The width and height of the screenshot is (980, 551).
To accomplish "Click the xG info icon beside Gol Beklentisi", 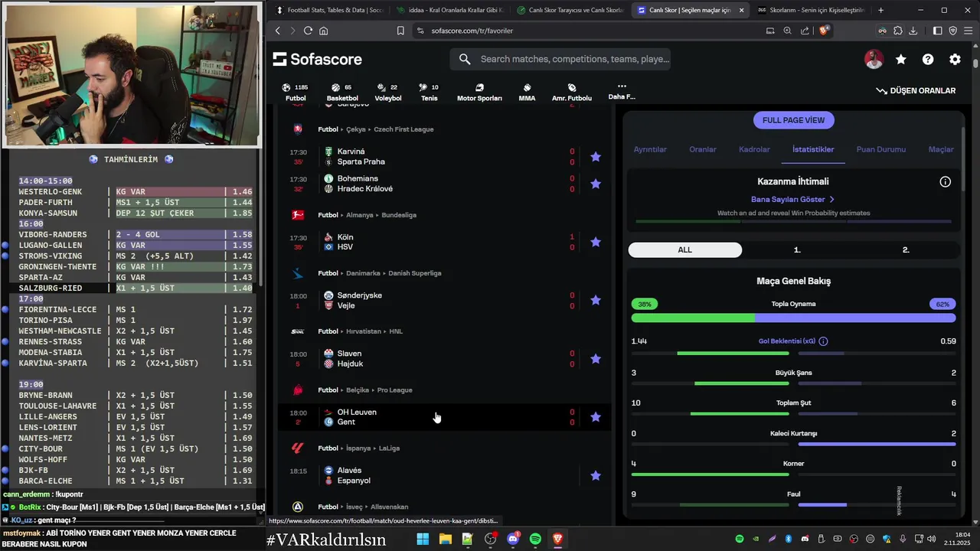I will 823,341.
